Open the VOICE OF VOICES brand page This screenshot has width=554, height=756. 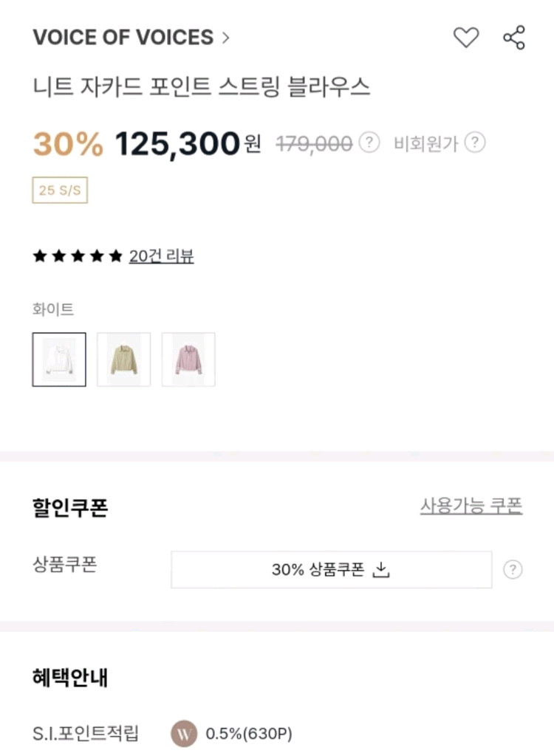point(123,38)
